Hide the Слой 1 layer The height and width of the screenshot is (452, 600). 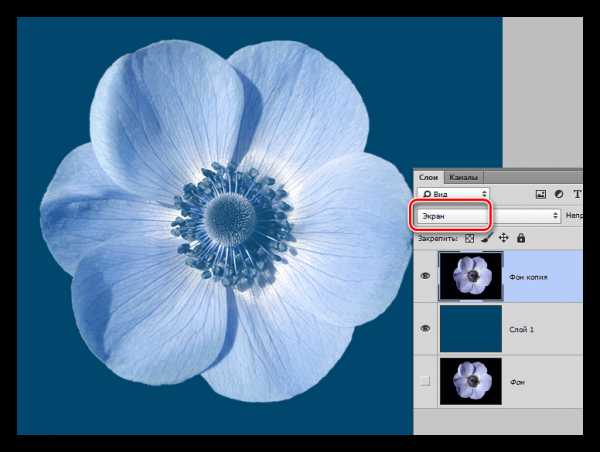tap(425, 329)
